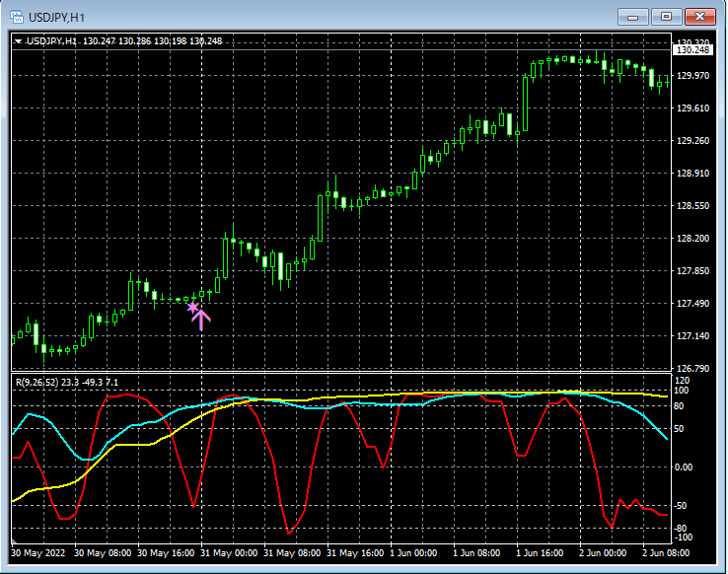Select the pink star marker on chart

[x=192, y=308]
